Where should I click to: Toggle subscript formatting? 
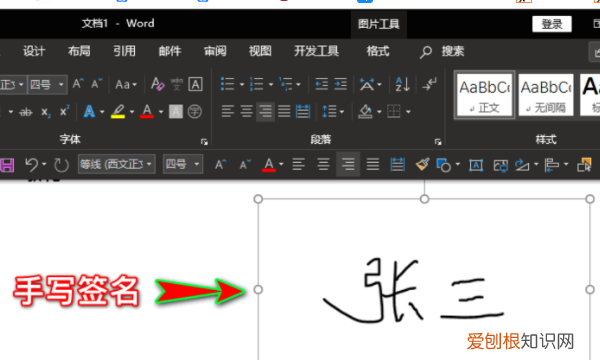pos(46,112)
